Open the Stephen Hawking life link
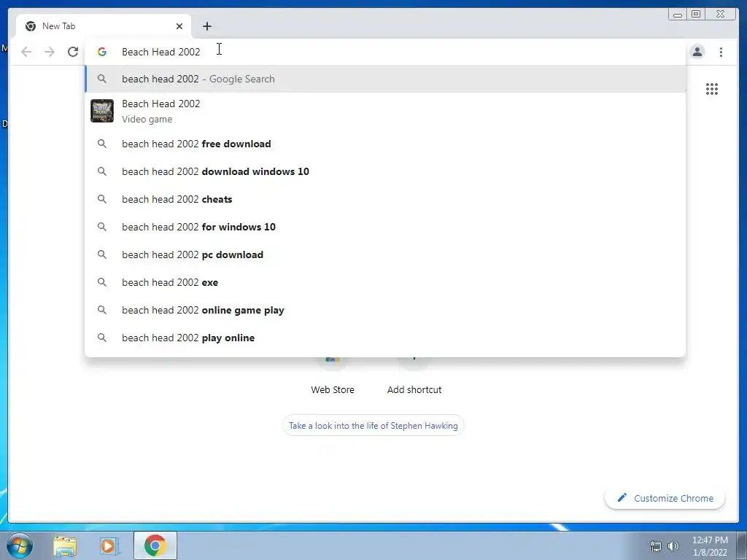747x560 pixels. point(373,426)
